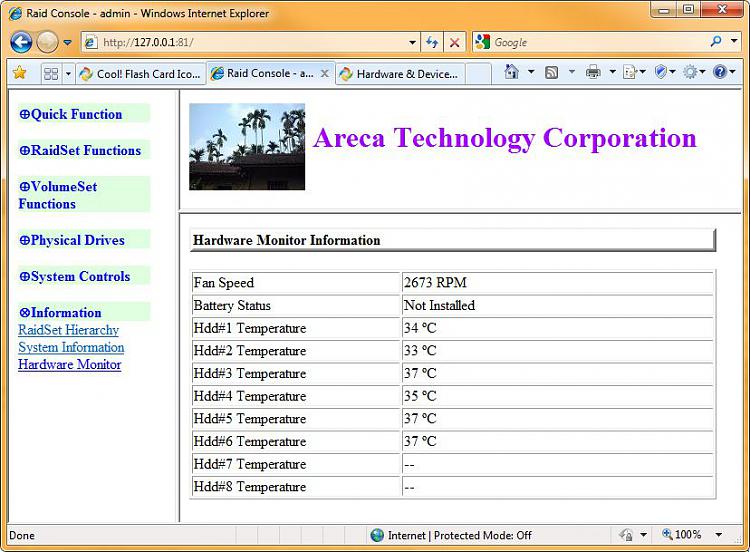Open the address bar history dropdown
Viewport: 750px width, 552px height.
[x=413, y=43]
